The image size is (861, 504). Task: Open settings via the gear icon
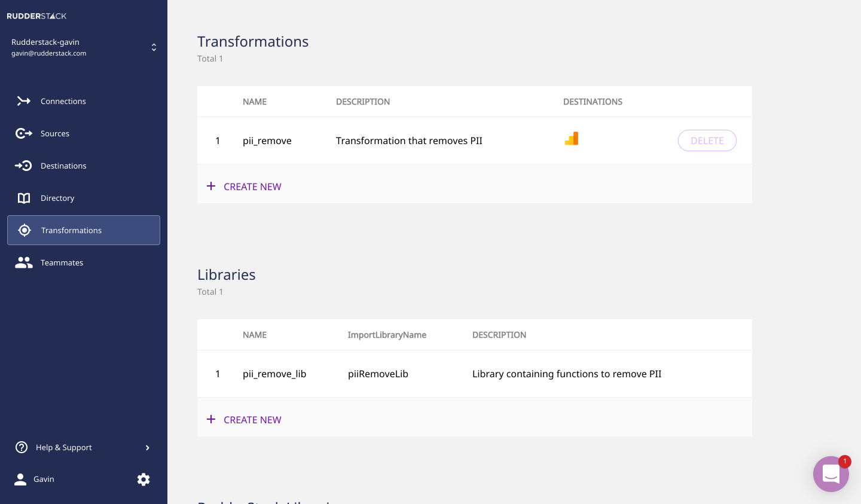[143, 479]
